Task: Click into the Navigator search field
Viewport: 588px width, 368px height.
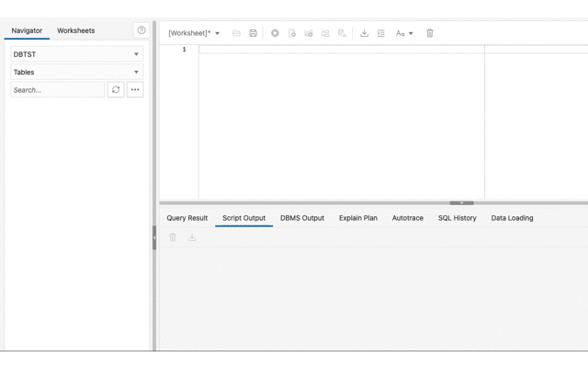Action: (x=58, y=90)
